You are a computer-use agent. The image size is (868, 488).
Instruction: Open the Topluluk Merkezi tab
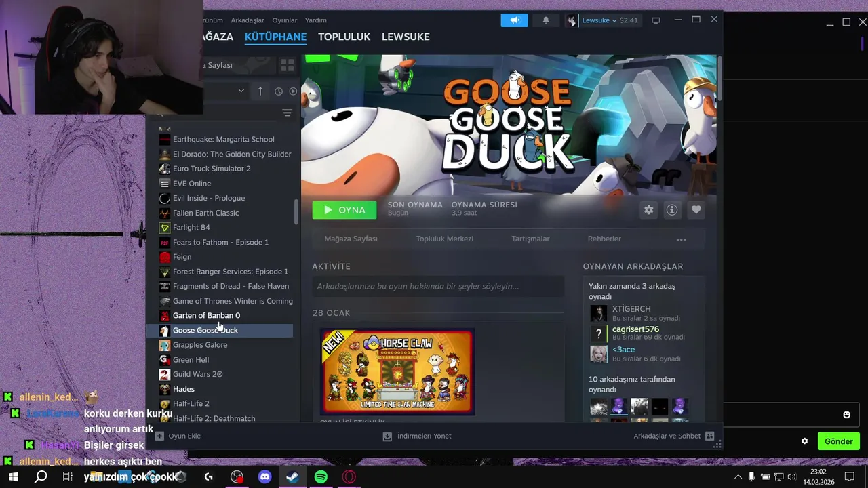point(445,239)
